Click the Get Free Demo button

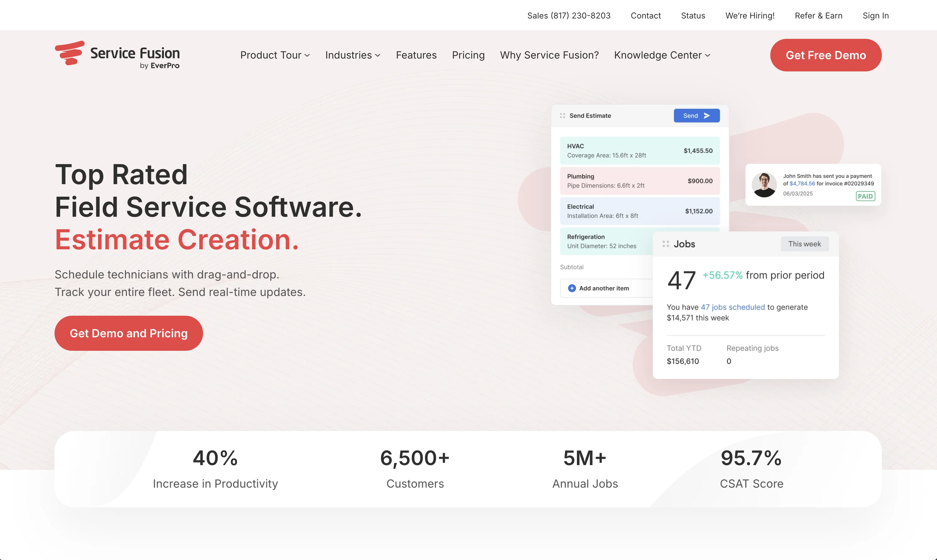tap(826, 55)
